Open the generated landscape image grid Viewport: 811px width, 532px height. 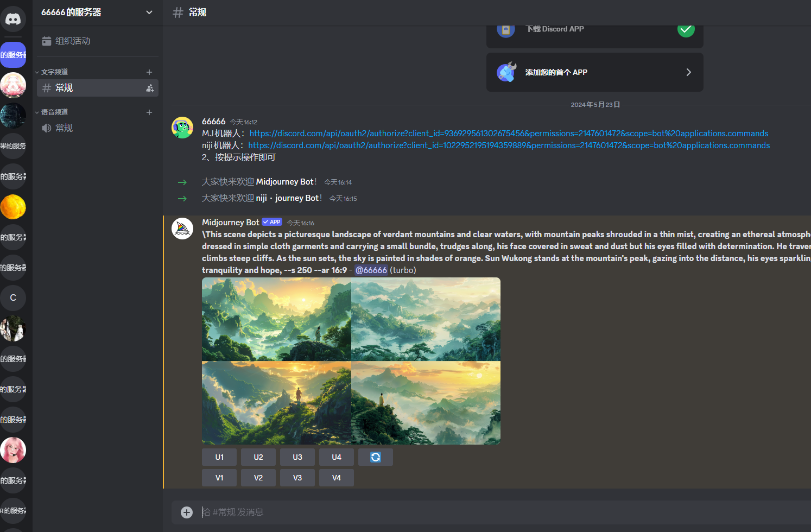pyautogui.click(x=351, y=361)
